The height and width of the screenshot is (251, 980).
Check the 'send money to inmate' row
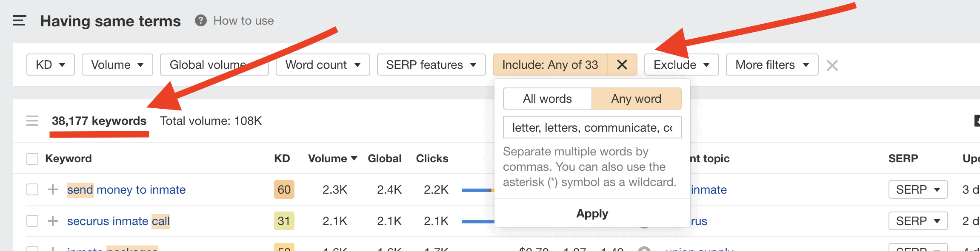click(x=32, y=189)
